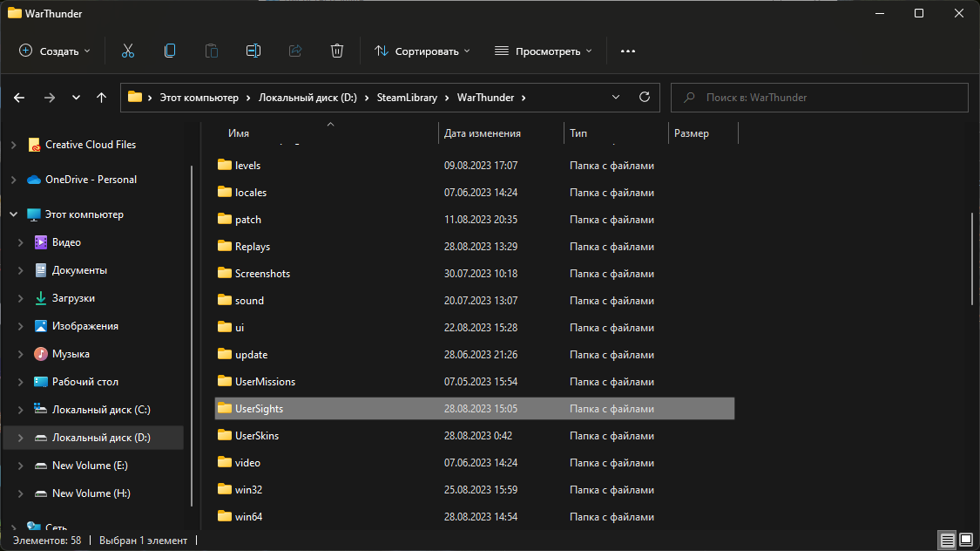The image size is (980, 551).
Task: Navigate back with the left arrow
Action: point(19,98)
